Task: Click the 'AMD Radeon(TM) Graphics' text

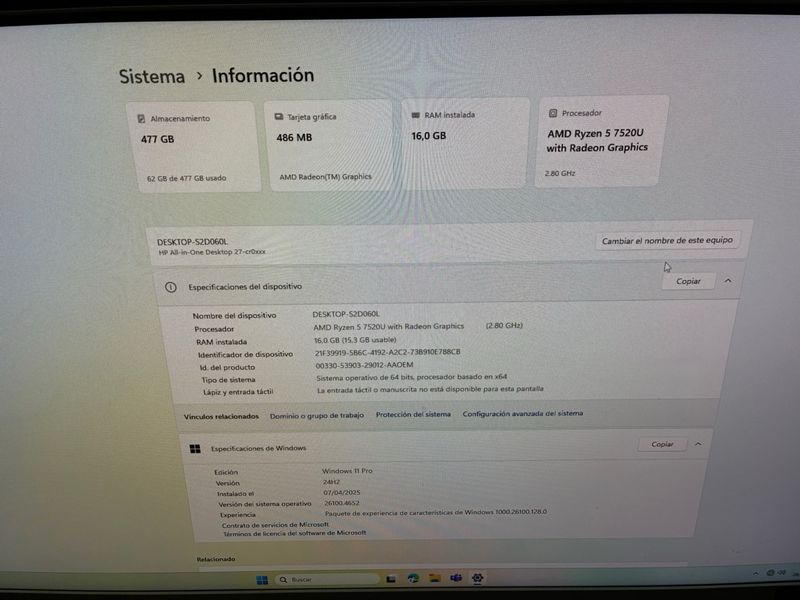Action: pos(326,177)
